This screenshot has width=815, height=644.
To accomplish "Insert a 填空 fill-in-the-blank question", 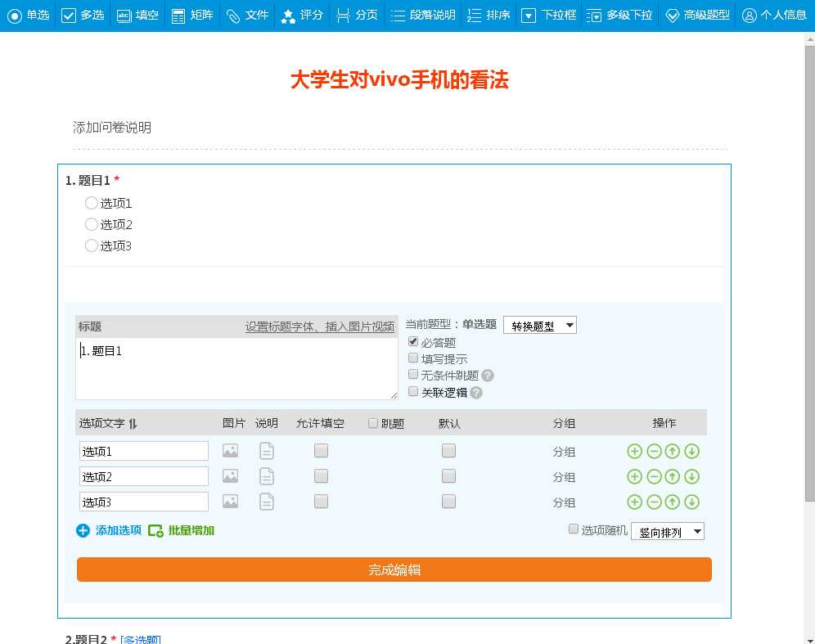I will [x=137, y=15].
